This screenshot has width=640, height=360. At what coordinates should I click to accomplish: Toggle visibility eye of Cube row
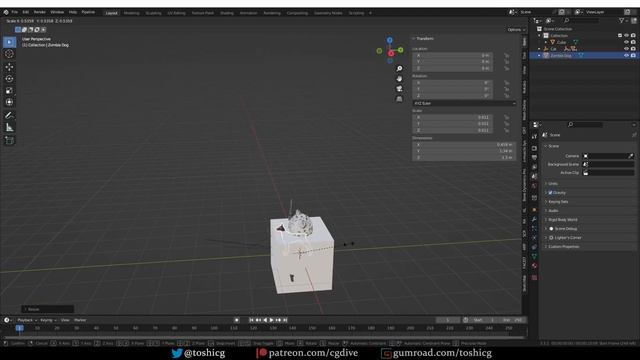click(627, 42)
